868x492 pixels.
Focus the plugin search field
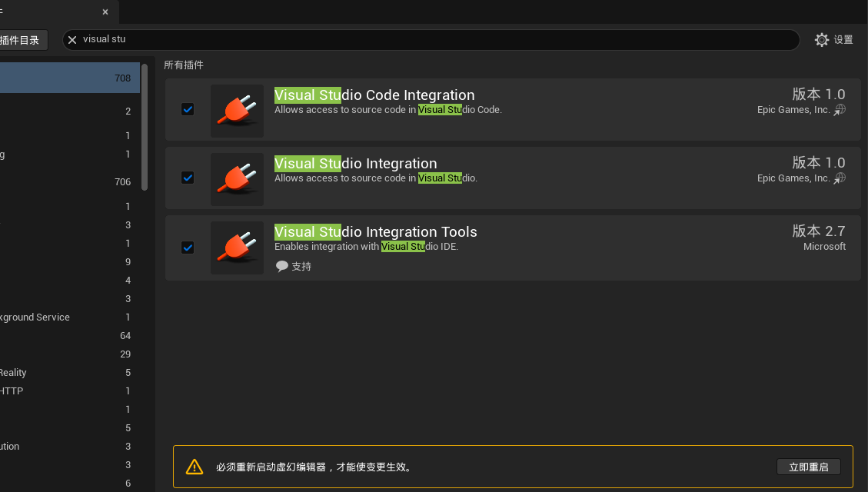[x=431, y=40]
